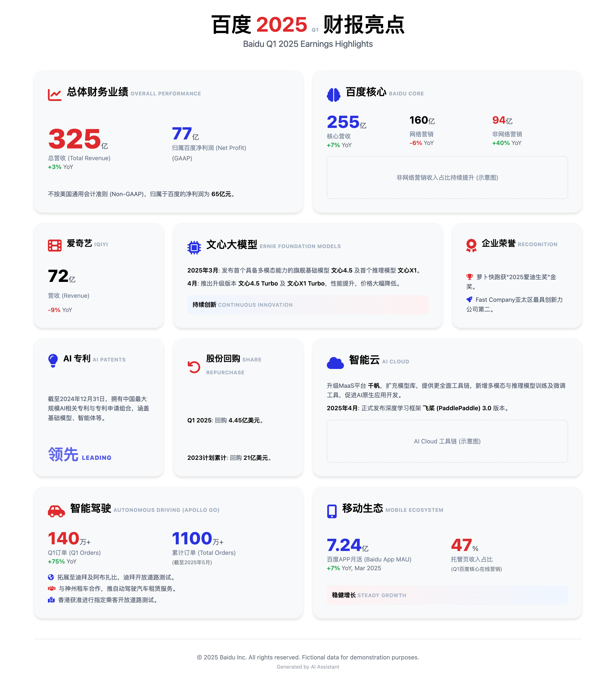Click the 65亿元 Non-GAAP profit sentence
616x684 pixels.
pos(141,194)
